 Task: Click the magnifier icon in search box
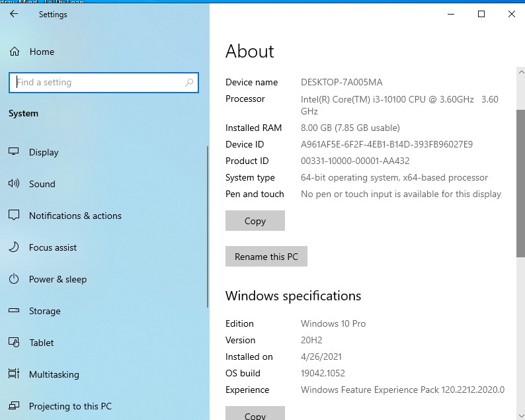(x=189, y=83)
